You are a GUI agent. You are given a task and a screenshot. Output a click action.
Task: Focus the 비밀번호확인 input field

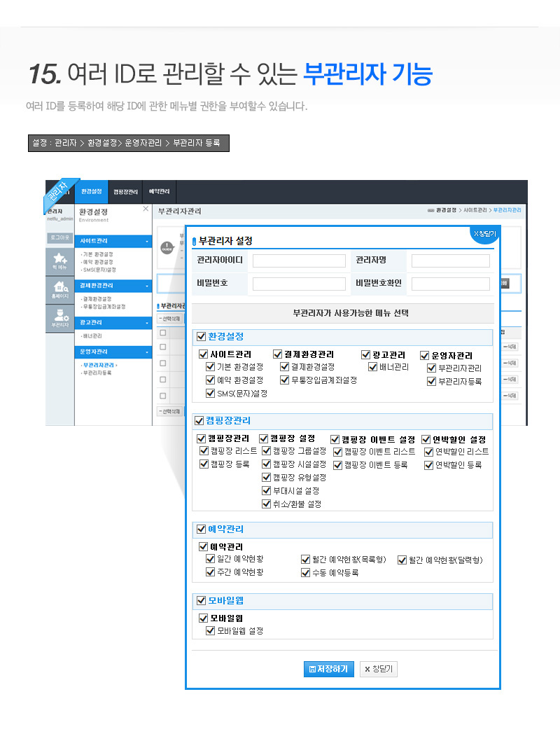pyautogui.click(x=450, y=284)
